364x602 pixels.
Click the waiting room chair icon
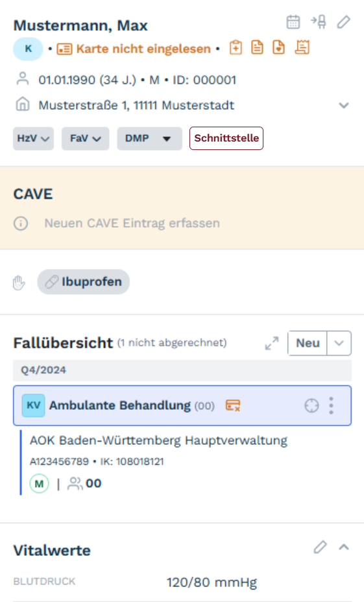(x=319, y=22)
